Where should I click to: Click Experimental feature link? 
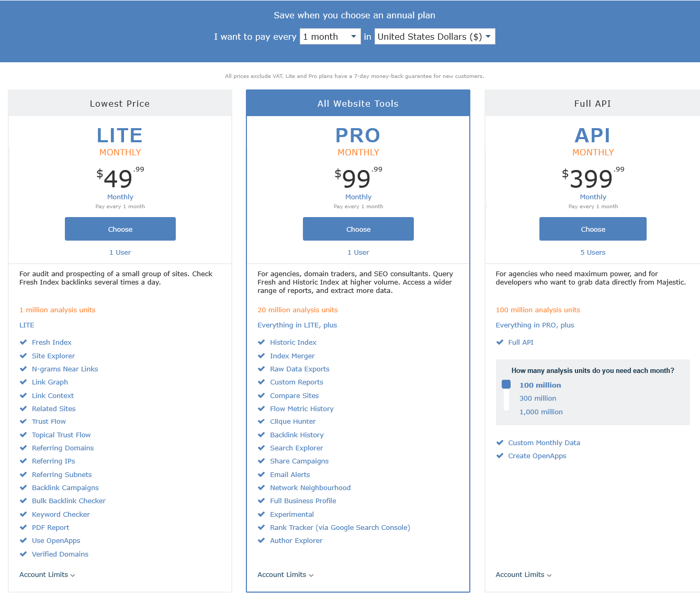pos(292,514)
